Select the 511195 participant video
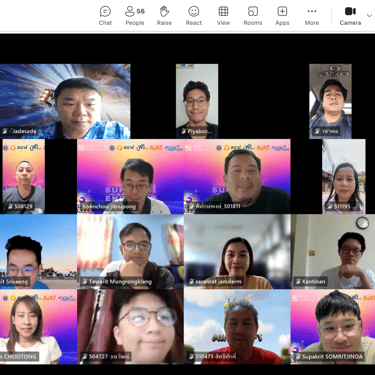This screenshot has height=375, width=375. (344, 176)
